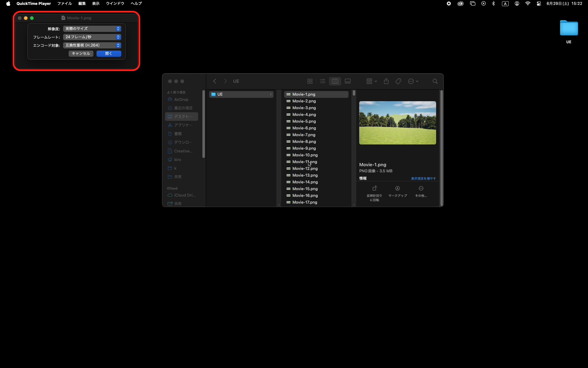Open the Wi-Fi status menu

point(528,4)
